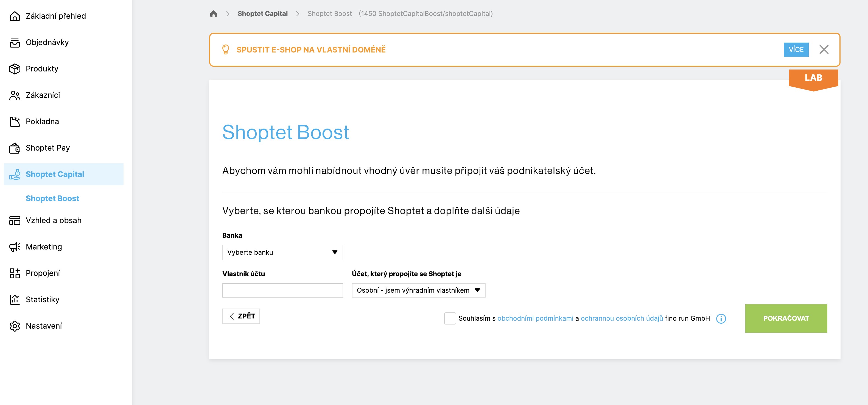Click the Marketing megaphone icon
The width and height of the screenshot is (868, 405).
coord(15,247)
